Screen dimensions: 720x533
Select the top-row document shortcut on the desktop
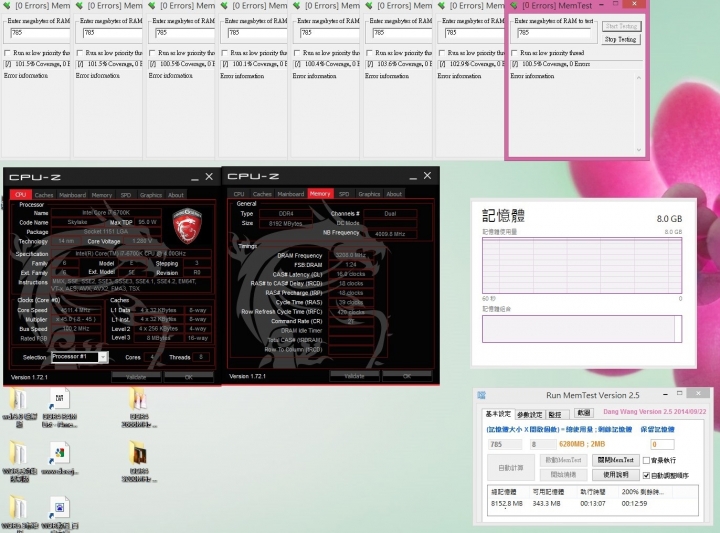pos(60,399)
